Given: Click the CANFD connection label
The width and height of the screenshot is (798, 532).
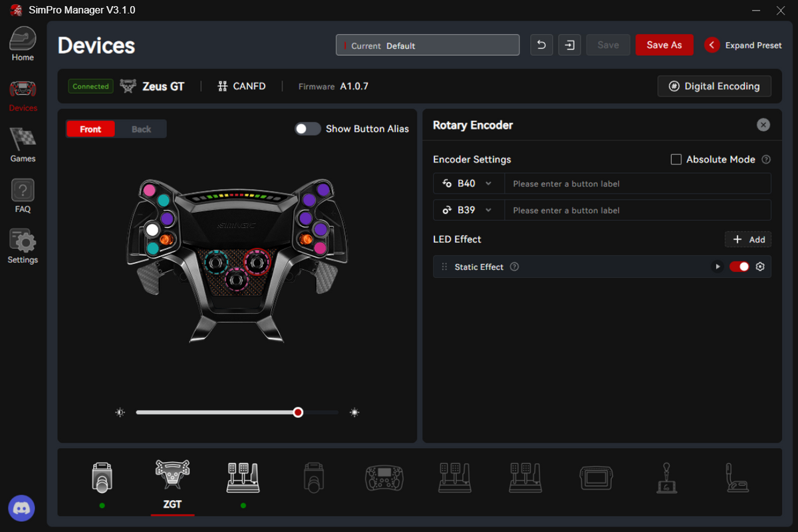Looking at the screenshot, I should point(249,86).
